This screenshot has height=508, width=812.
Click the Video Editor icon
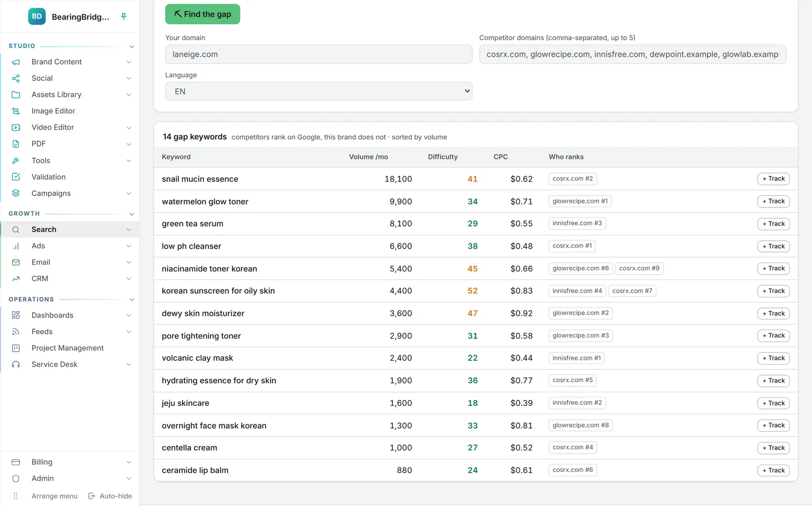click(16, 128)
